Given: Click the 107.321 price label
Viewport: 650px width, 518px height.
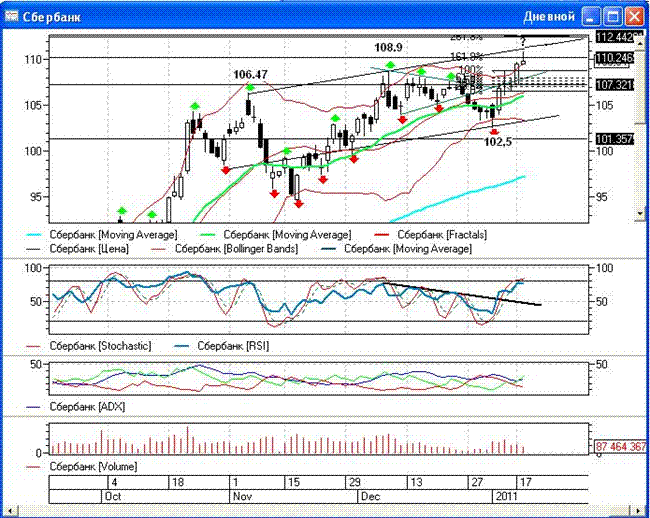Looking at the screenshot, I should tap(615, 85).
